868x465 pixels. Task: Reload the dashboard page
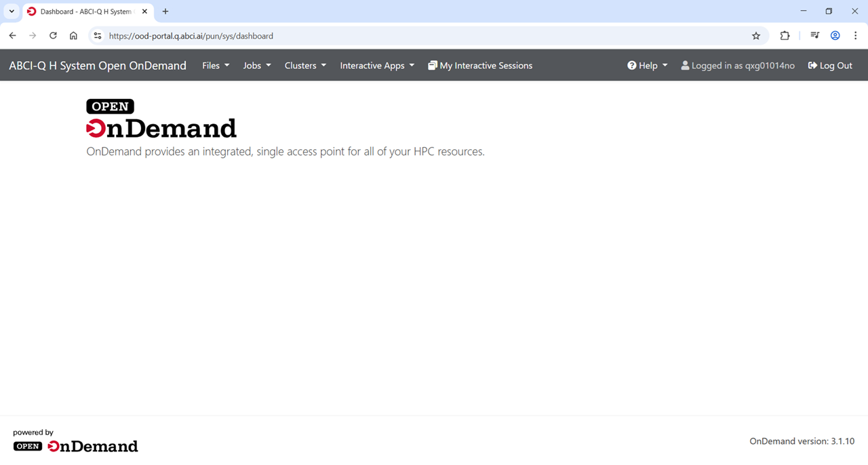tap(53, 36)
